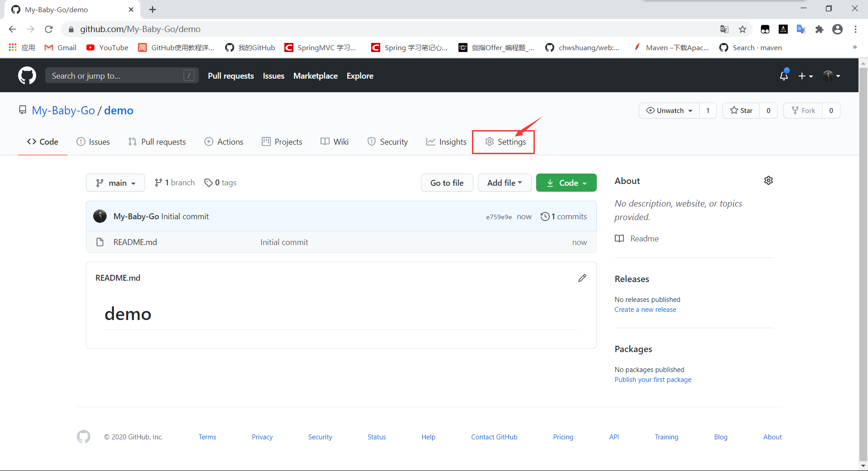
Task: Open the repository Security tab
Action: [x=387, y=142]
